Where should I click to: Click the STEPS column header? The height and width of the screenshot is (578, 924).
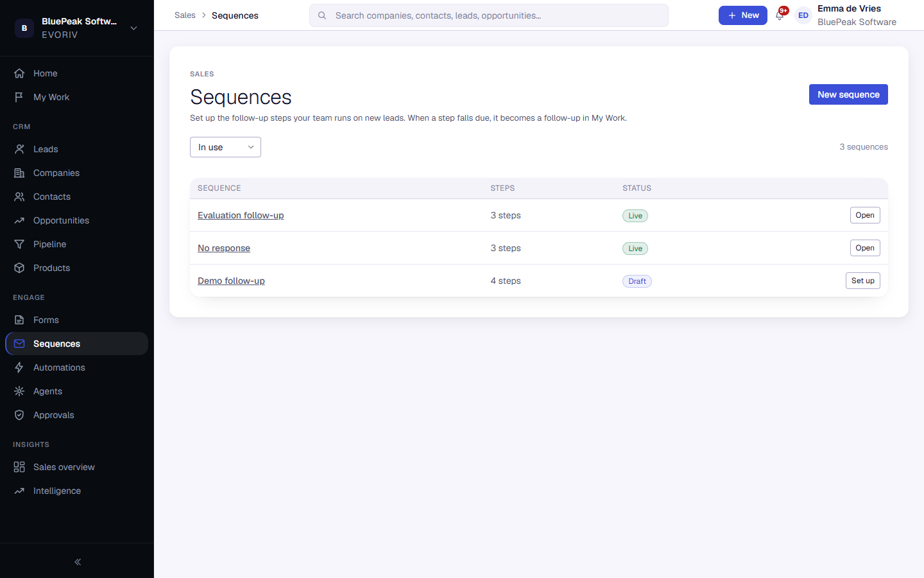tap(502, 188)
